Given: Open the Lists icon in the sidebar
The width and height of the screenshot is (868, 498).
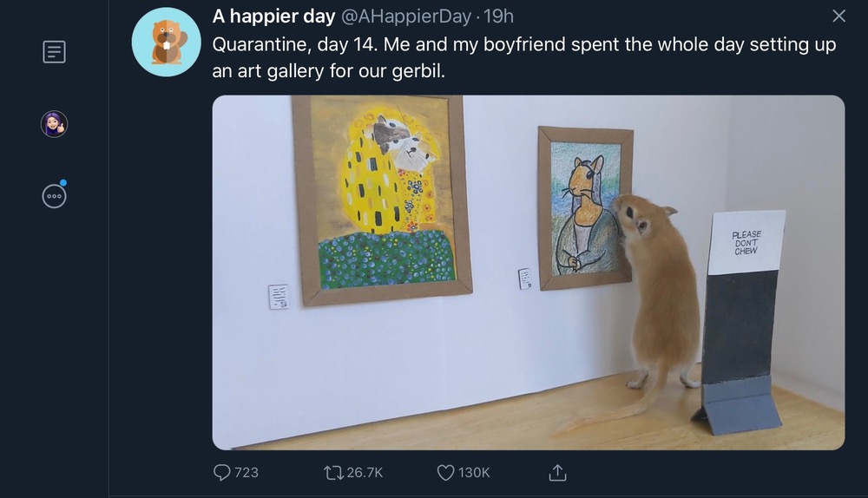Looking at the screenshot, I should coord(54,52).
